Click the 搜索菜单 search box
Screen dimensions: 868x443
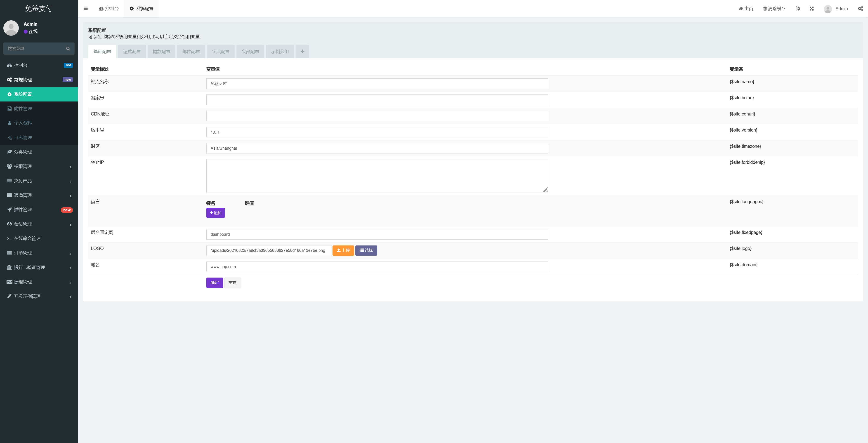39,49
